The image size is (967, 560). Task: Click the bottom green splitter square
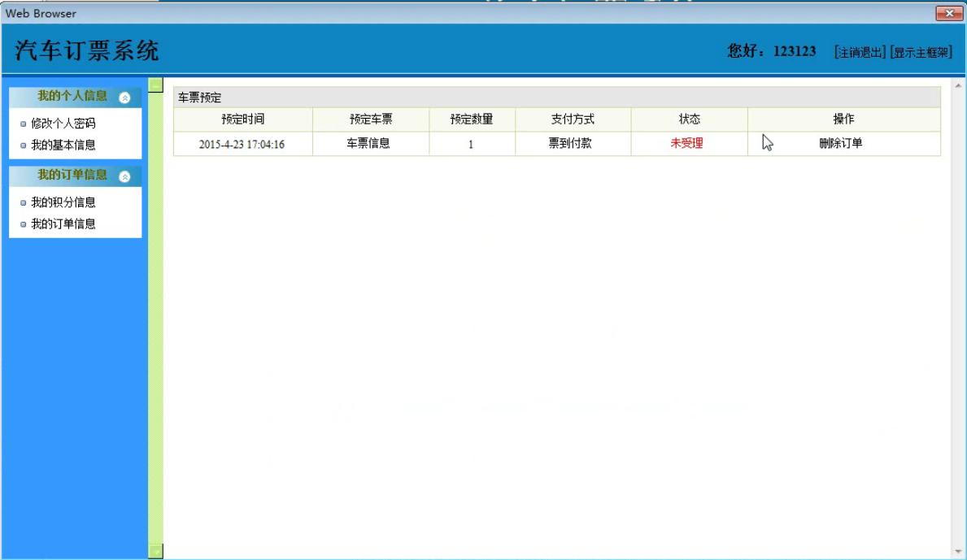[x=156, y=551]
